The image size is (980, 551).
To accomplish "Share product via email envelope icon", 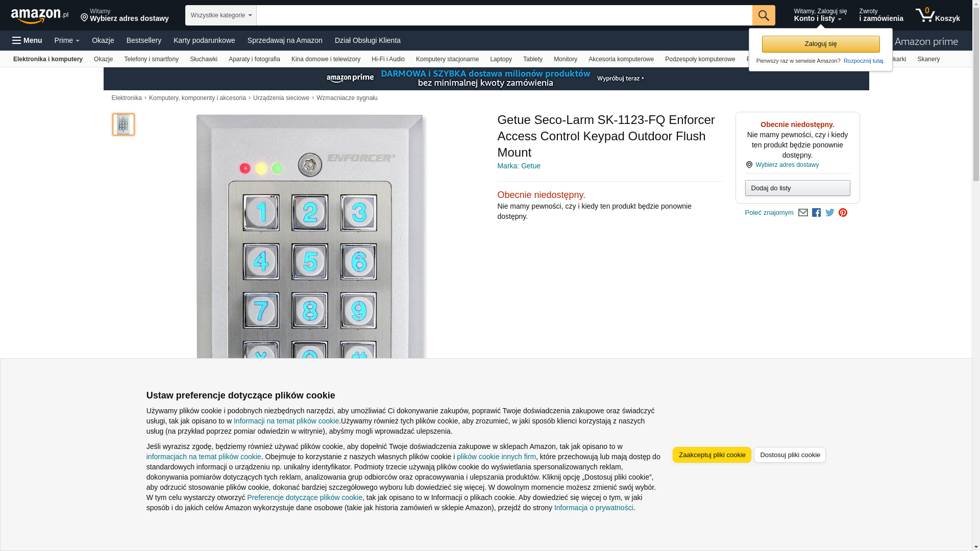I will pos(803,213).
